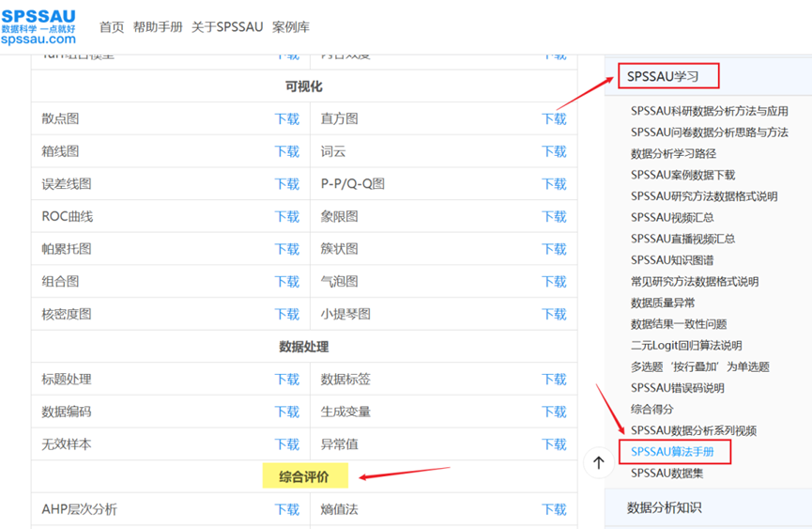Open SPSSAU视频汇总 sidebar link

(x=672, y=218)
